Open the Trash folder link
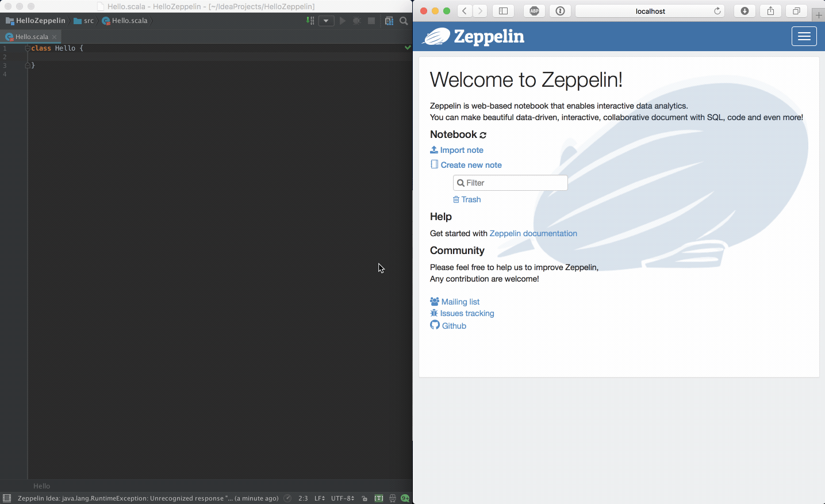 point(467,199)
